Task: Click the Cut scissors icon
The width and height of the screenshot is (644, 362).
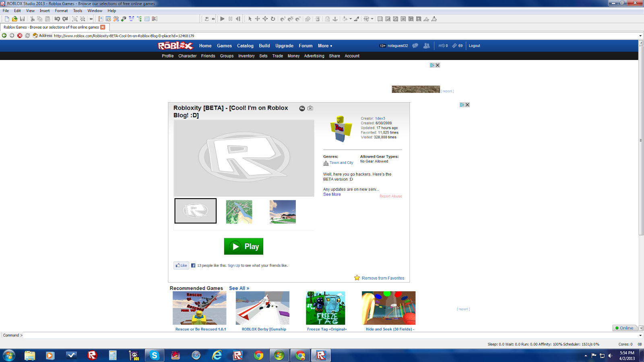Action: [x=32, y=19]
